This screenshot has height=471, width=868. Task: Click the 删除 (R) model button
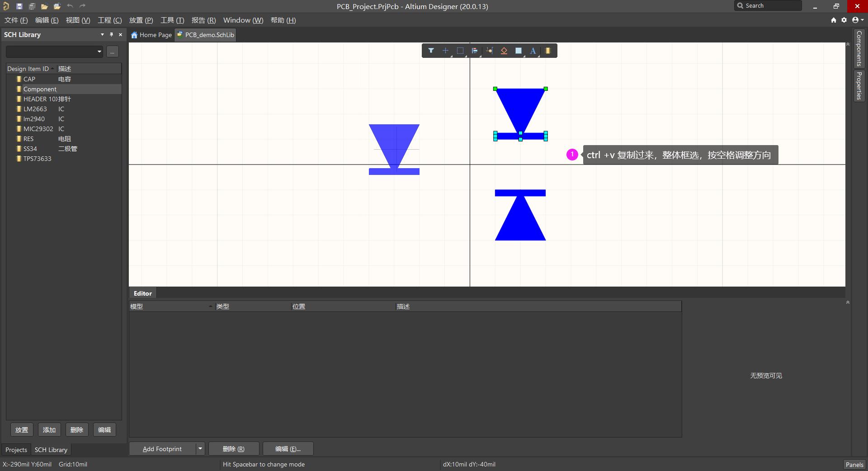point(234,449)
